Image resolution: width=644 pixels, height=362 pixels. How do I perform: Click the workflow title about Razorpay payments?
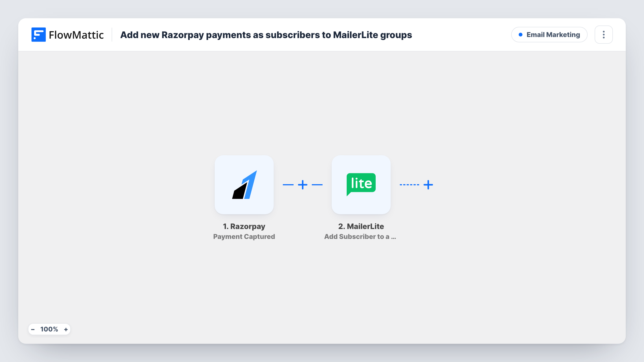pyautogui.click(x=266, y=35)
